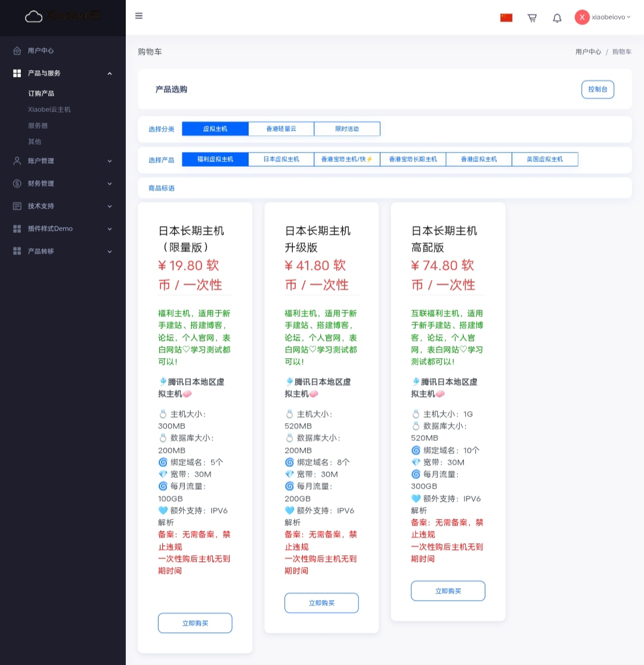The height and width of the screenshot is (665, 644).
Task: Click 立即购买 for 升级版 plan
Action: pos(322,603)
